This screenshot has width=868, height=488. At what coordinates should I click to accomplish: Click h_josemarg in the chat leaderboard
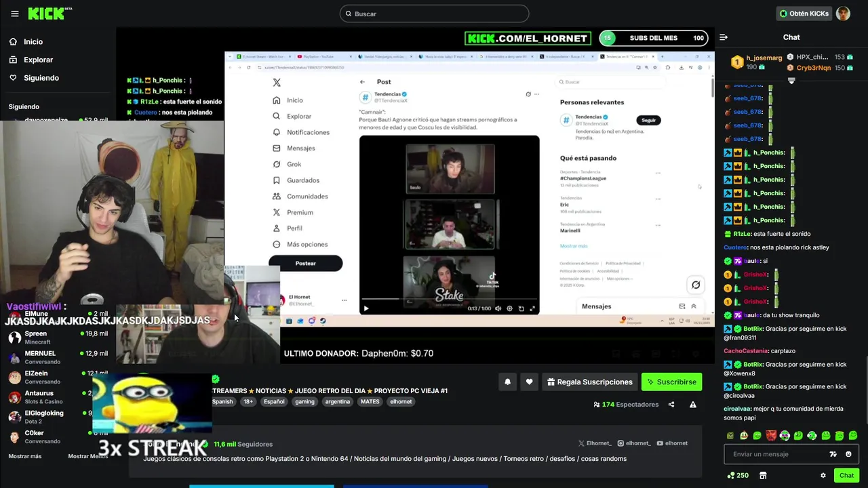[764, 58]
